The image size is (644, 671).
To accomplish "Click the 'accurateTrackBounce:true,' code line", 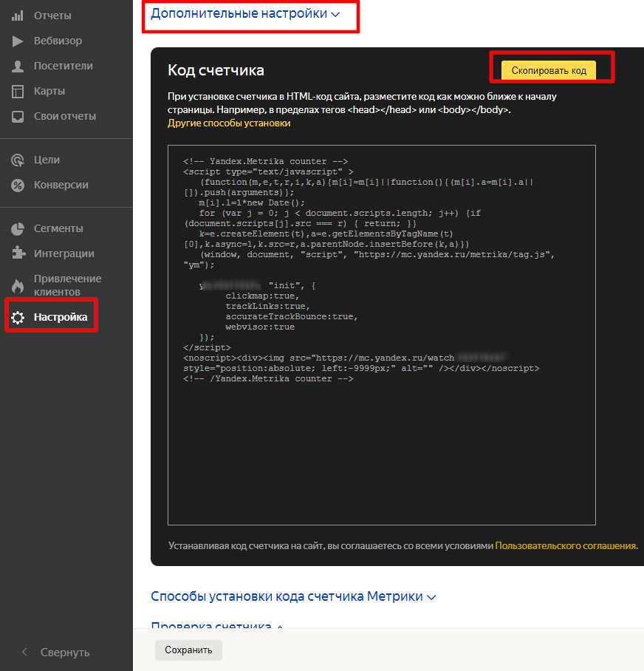I will pos(292,317).
